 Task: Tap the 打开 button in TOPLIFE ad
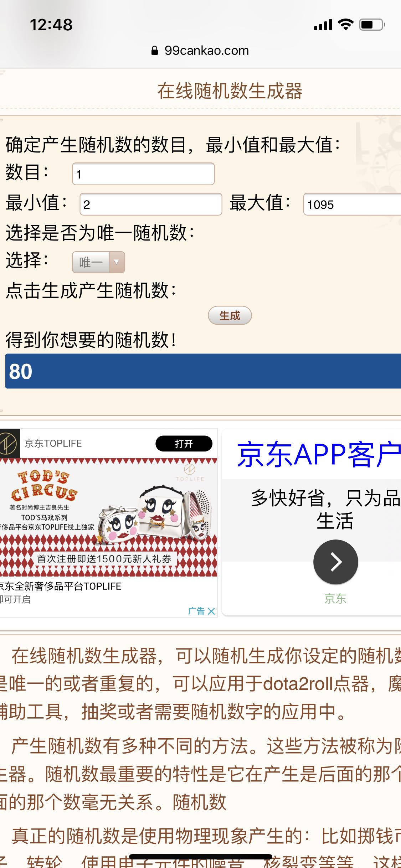coord(184,444)
